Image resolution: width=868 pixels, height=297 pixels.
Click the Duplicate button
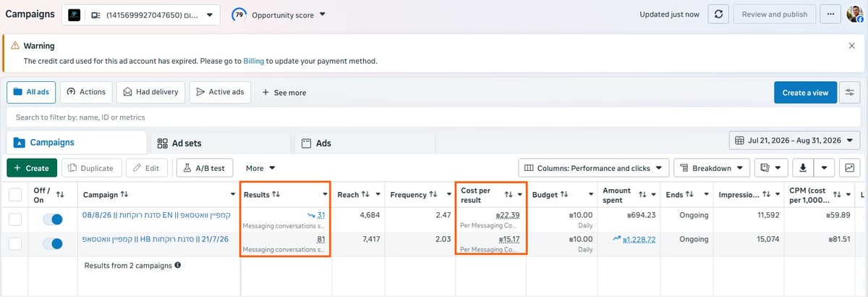[90, 168]
